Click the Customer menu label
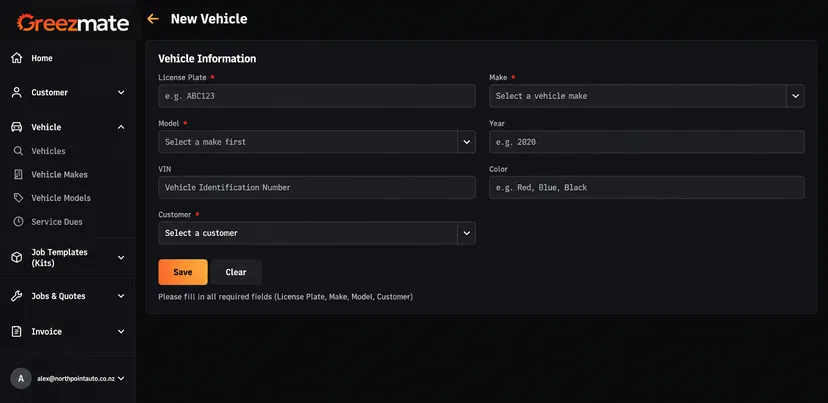Screen dimensions: 828x403 click(x=50, y=92)
